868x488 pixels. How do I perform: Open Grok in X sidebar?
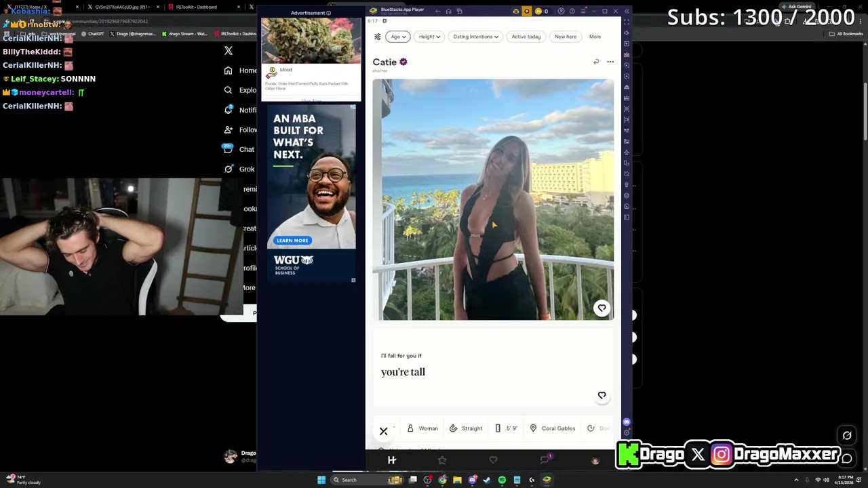tap(239, 169)
